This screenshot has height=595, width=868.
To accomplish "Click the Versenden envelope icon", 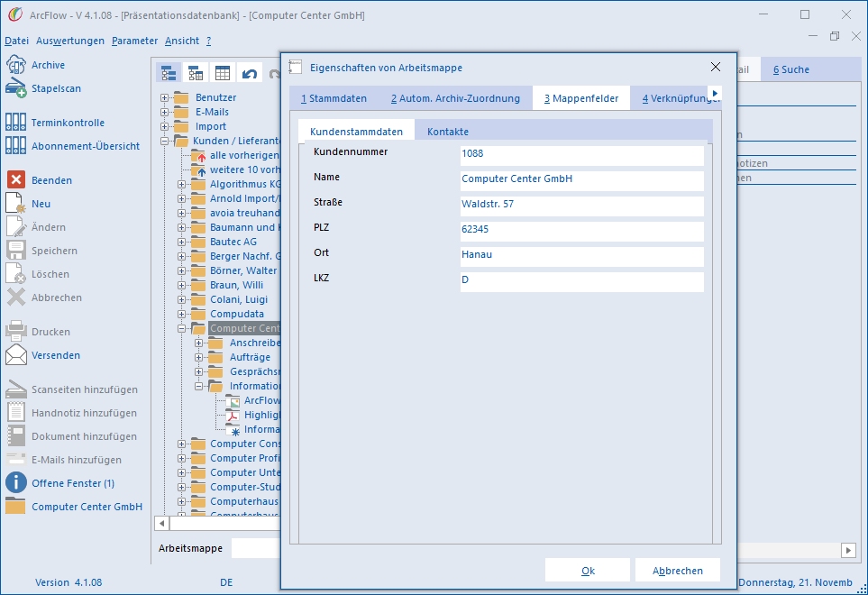I will pyautogui.click(x=15, y=355).
